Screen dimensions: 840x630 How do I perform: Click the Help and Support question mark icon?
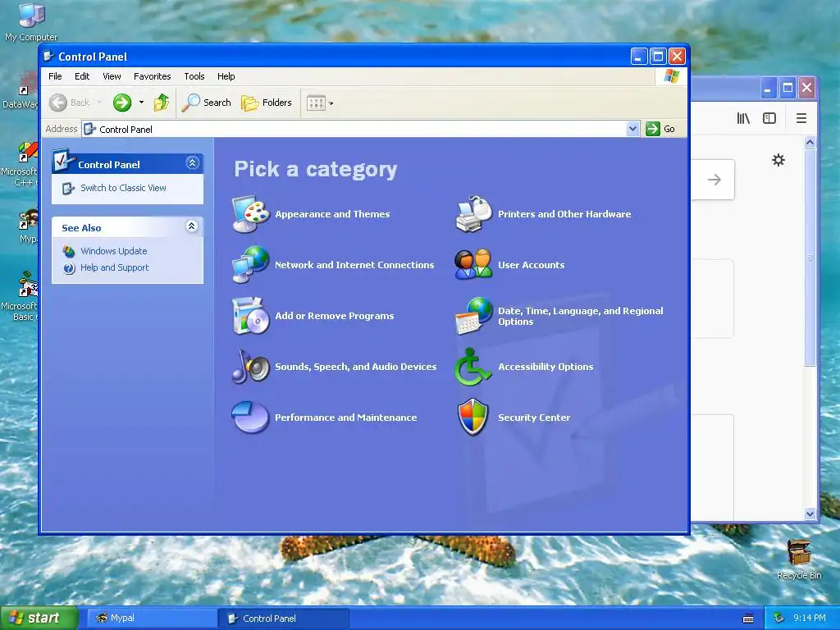(x=69, y=268)
